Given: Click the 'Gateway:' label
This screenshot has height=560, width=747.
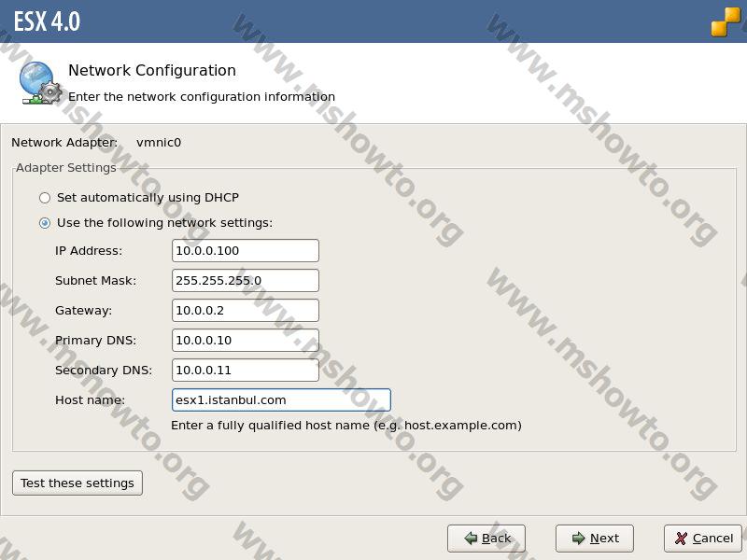Looking at the screenshot, I should pyautogui.click(x=84, y=311).
